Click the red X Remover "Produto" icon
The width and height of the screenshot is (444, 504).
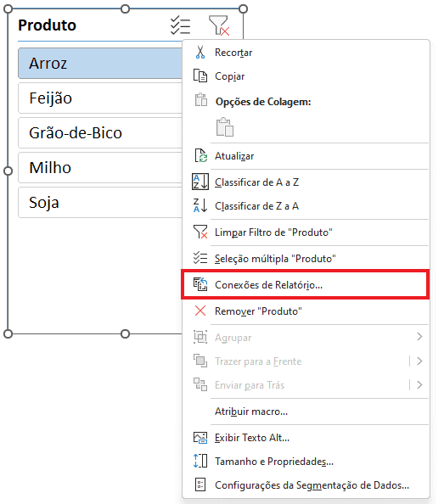200,311
